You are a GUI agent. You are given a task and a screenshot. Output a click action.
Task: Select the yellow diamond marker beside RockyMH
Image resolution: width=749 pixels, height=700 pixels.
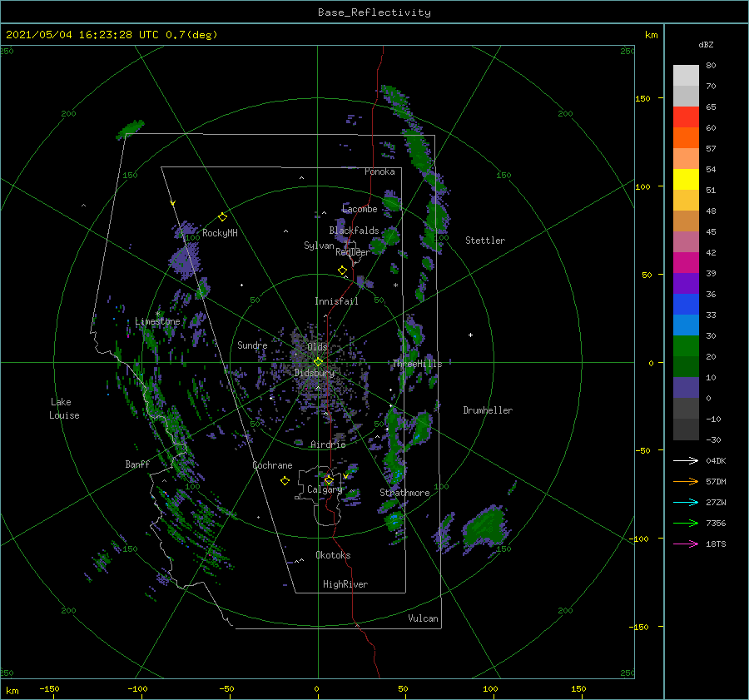pos(222,217)
